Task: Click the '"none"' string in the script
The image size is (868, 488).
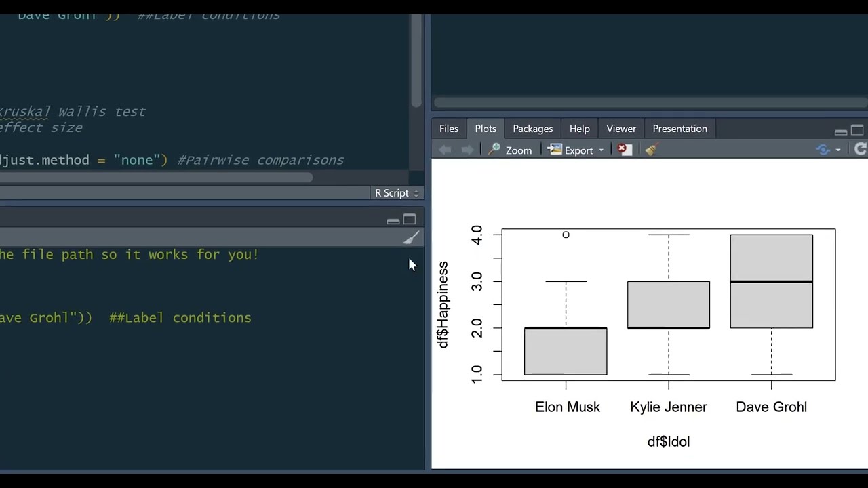Action: click(x=136, y=161)
